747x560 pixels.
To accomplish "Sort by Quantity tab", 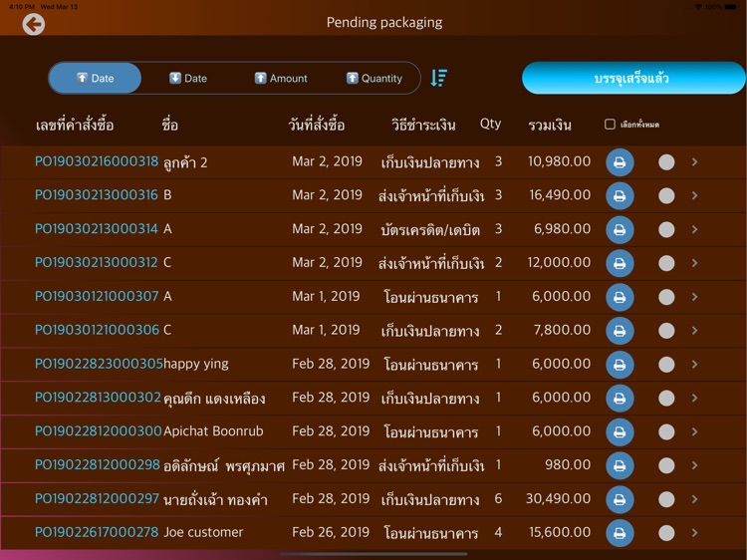I will coord(373,78).
